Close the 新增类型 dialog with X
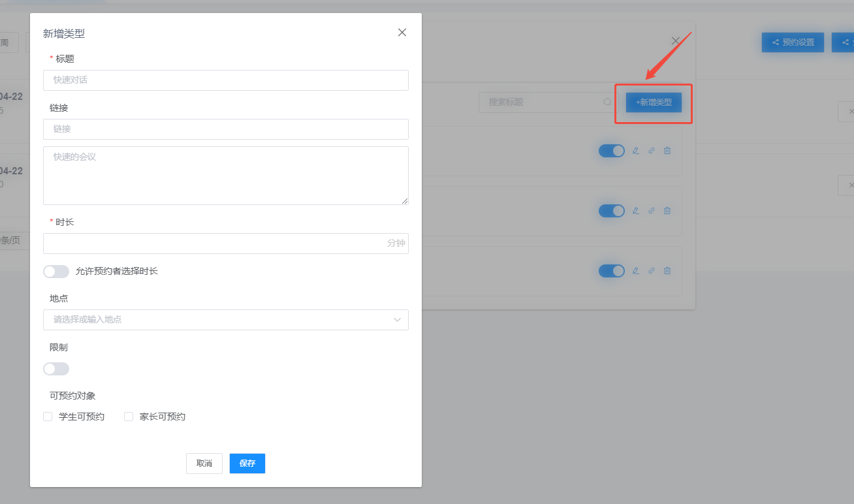 pos(402,33)
